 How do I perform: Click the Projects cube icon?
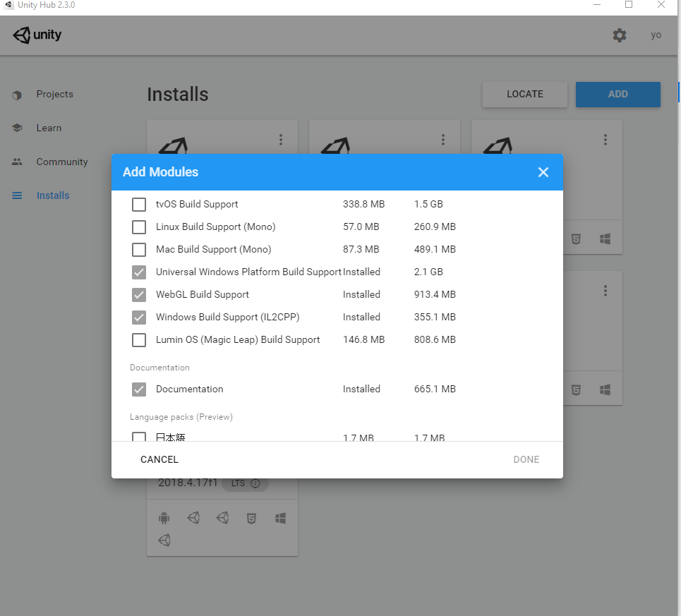pos(17,95)
